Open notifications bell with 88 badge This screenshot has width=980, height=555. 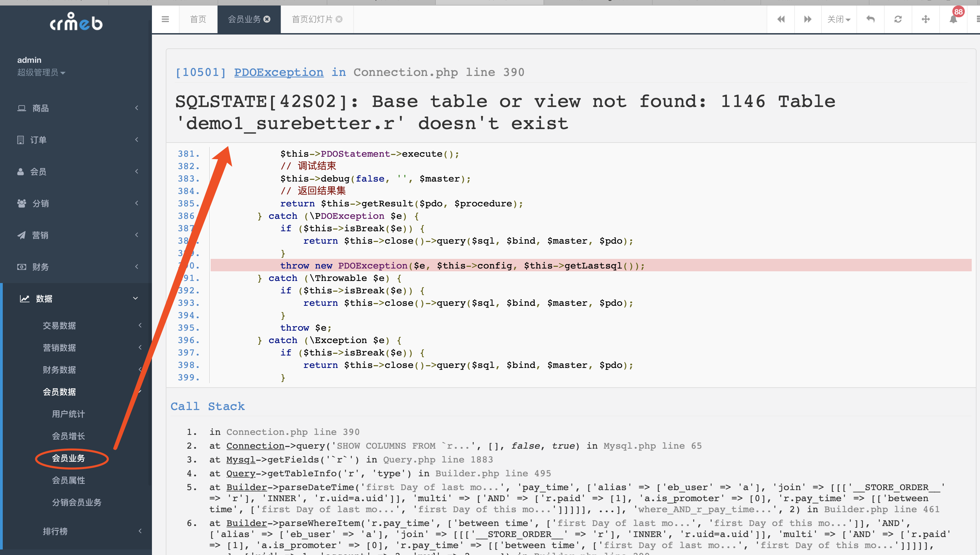click(953, 18)
